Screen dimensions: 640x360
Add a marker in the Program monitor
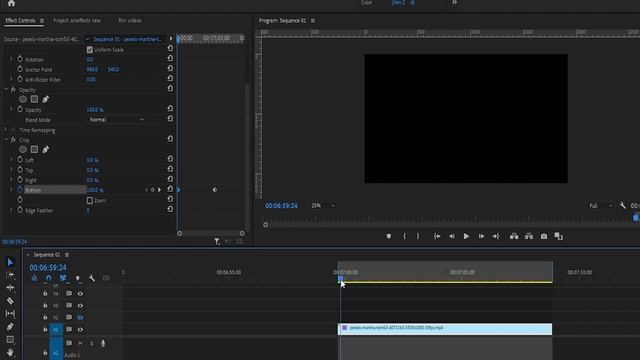coord(389,236)
